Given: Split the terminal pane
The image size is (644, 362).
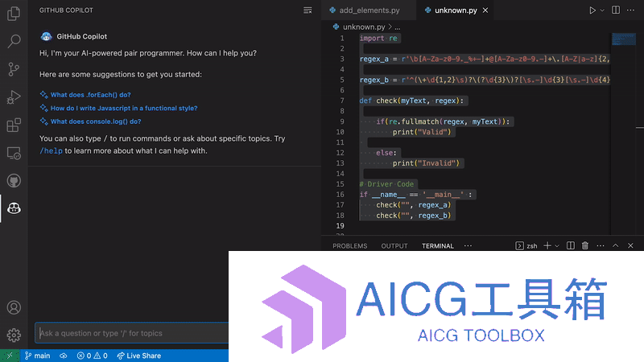Looking at the screenshot, I should [571, 246].
